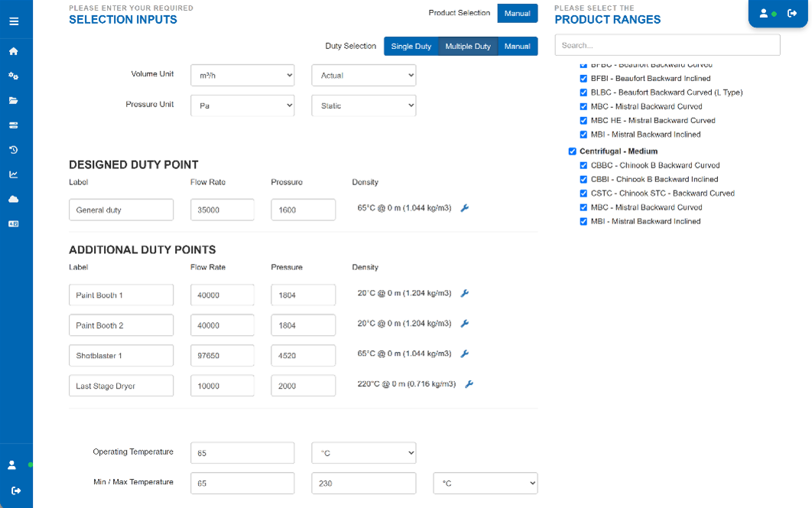Click Shotblaster 1 flow rate 97650 field
812x508 pixels.
click(x=222, y=356)
